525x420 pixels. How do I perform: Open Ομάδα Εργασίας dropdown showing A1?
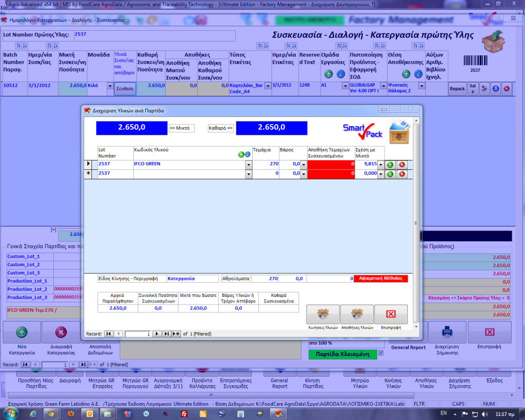(345, 86)
